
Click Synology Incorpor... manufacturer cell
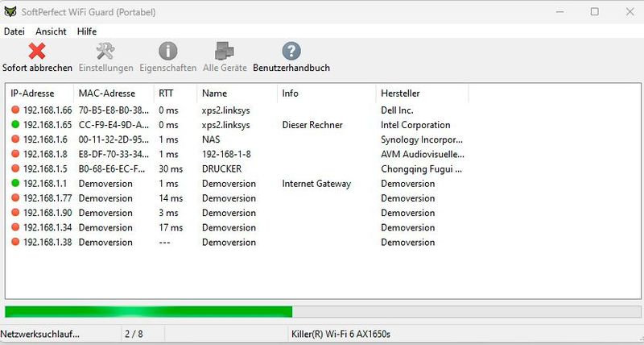click(422, 139)
